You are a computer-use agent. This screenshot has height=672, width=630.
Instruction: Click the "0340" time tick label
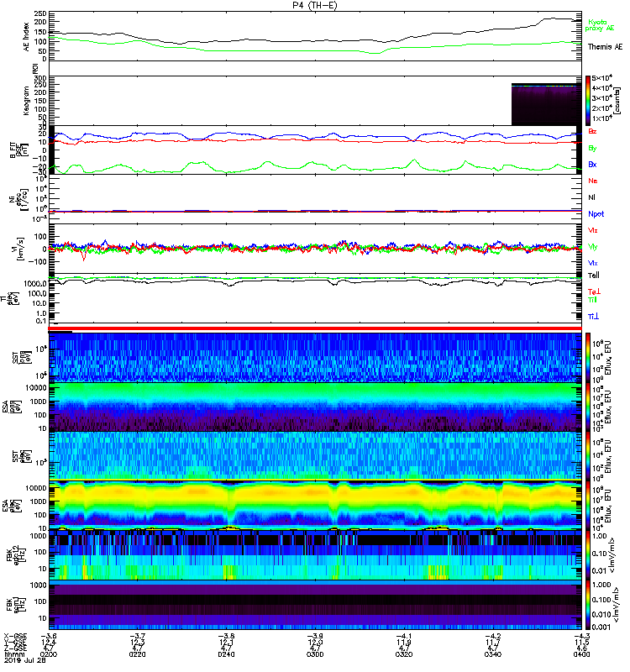[x=493, y=654]
